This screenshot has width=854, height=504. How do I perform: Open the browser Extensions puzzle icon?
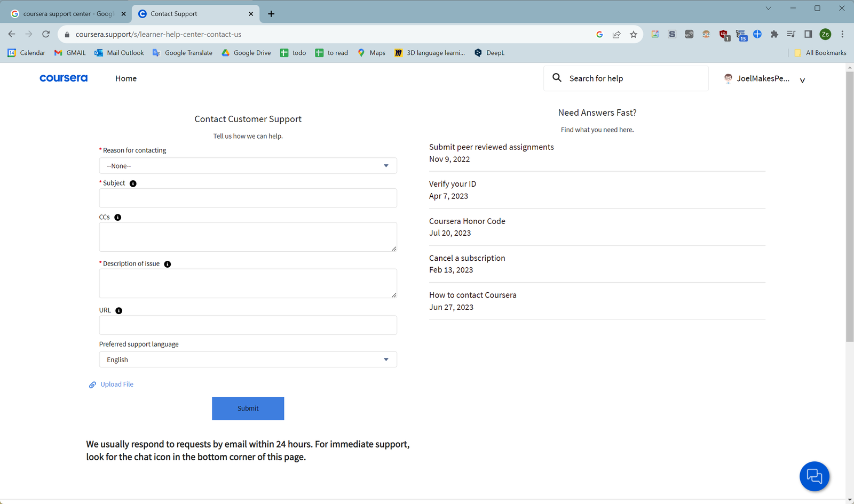(x=774, y=34)
